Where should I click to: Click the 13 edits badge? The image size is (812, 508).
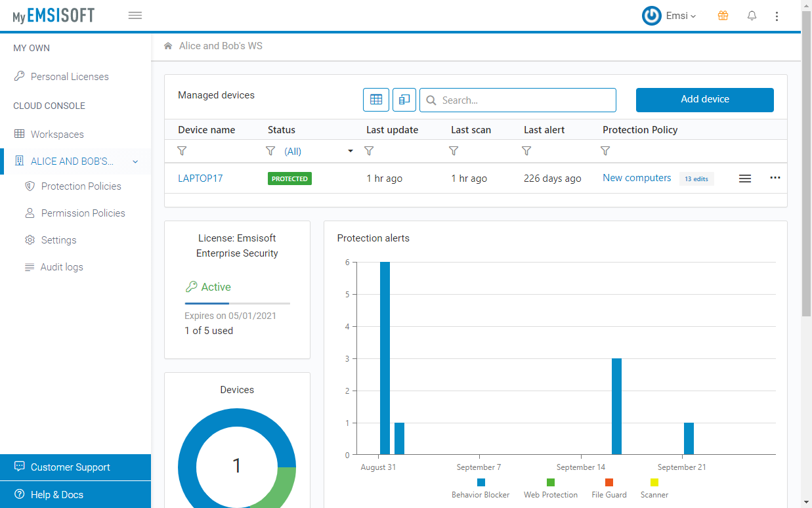coord(696,179)
